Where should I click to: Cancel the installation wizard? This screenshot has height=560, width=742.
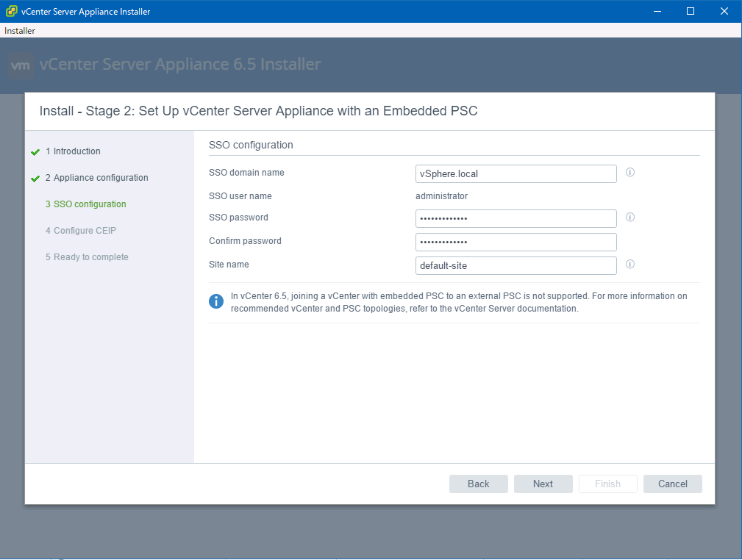672,484
